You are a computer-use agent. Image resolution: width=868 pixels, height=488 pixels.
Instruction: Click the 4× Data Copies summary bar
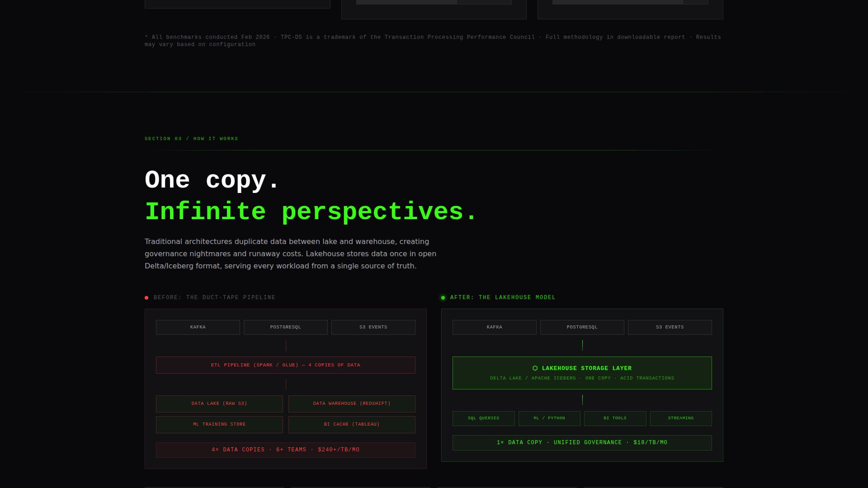286,450
